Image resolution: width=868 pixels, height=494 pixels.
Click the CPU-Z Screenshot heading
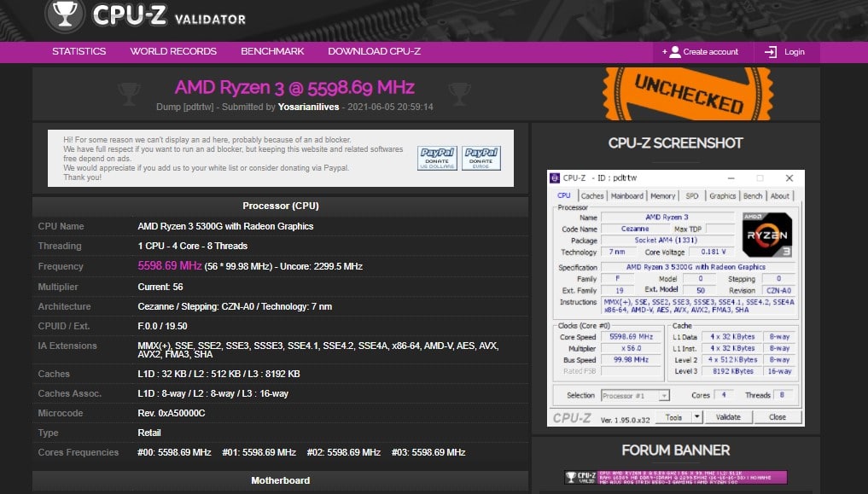pyautogui.click(x=675, y=143)
